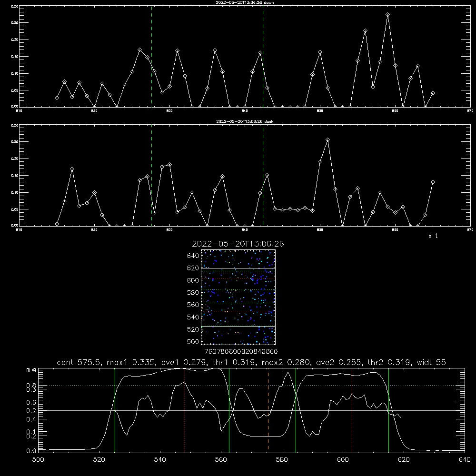Click '540' on the bottom plot x-axis
The image size is (476, 476).
click(160, 460)
